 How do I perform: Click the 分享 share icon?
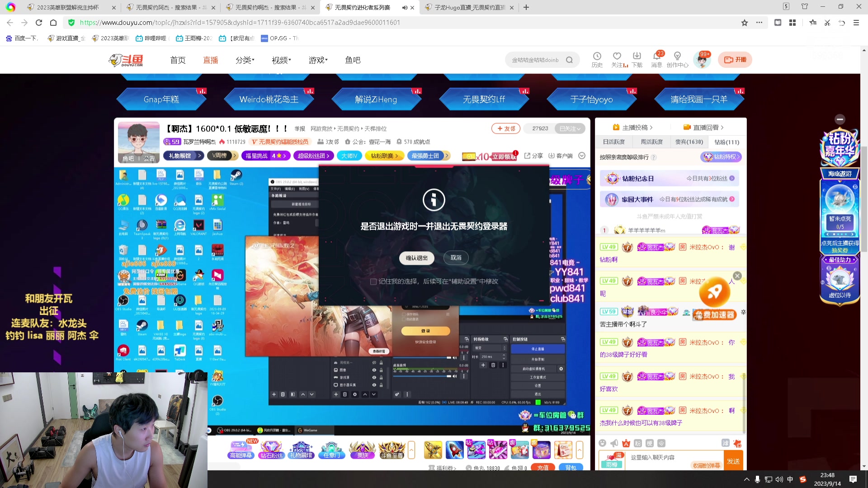pos(533,156)
